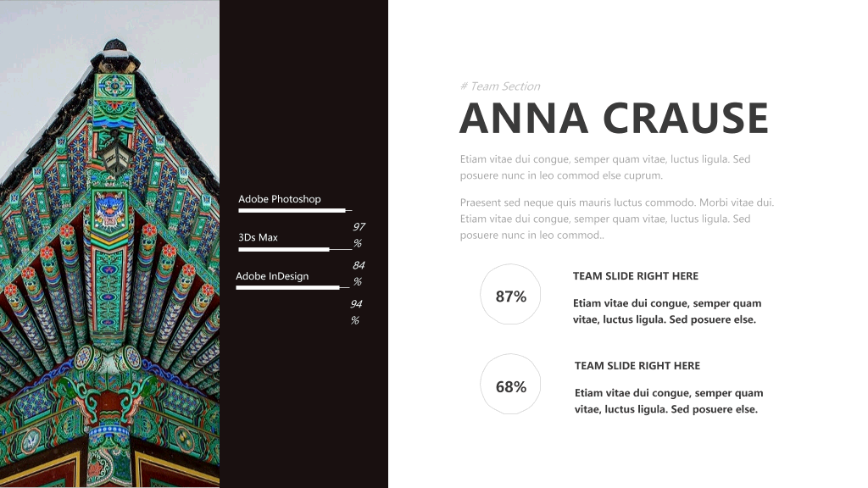The width and height of the screenshot is (868, 488).
Task: Select the '# Team Section' label
Action: point(500,86)
